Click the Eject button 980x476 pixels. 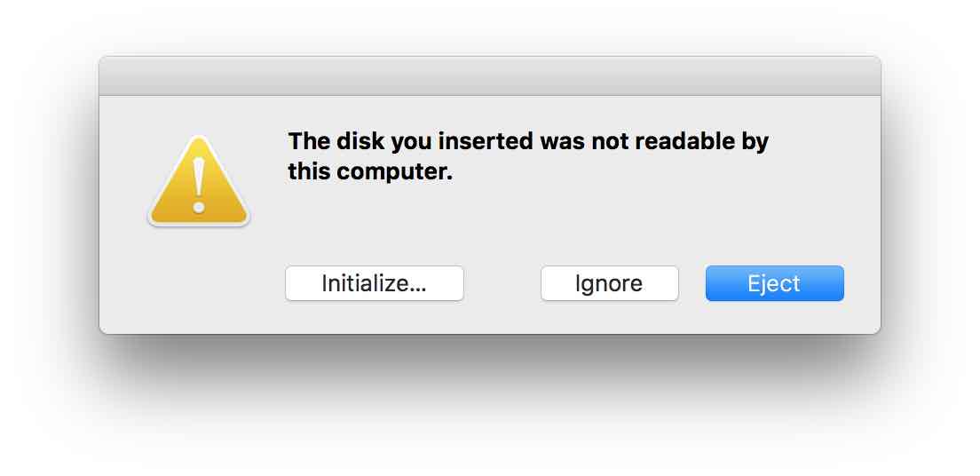pos(774,283)
